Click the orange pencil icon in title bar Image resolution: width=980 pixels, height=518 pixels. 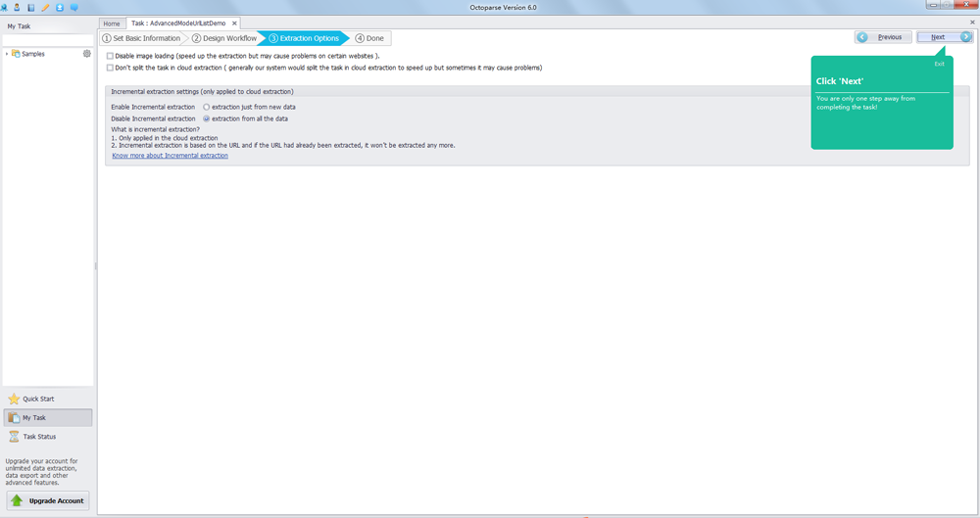[x=45, y=7]
